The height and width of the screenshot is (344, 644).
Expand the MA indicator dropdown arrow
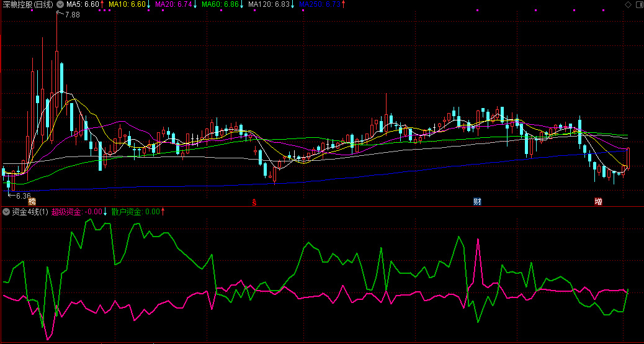click(x=60, y=4)
